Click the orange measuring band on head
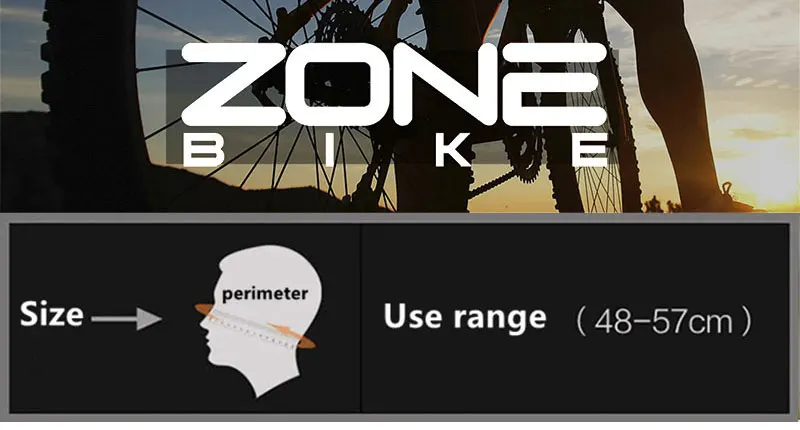 pos(255,326)
